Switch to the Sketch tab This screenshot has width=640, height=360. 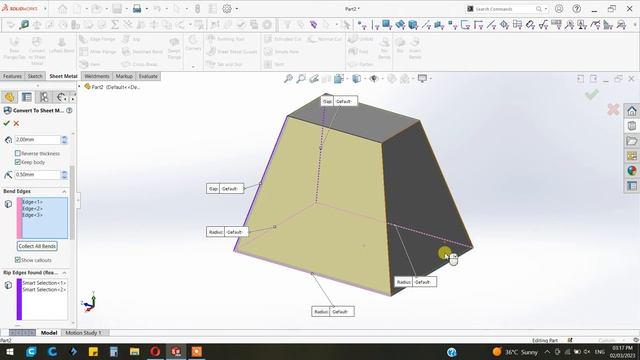click(x=35, y=76)
